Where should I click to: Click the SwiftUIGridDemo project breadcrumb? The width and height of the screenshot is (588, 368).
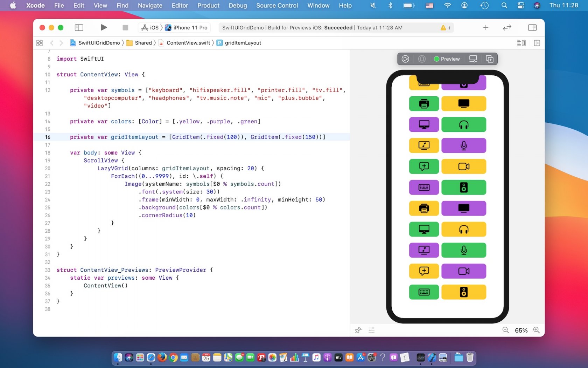(x=99, y=43)
